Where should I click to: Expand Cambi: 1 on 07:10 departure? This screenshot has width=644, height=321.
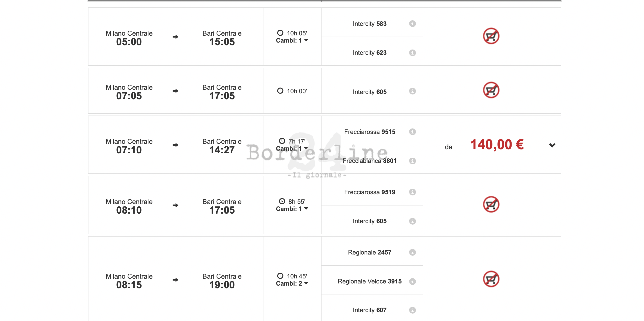(292, 149)
